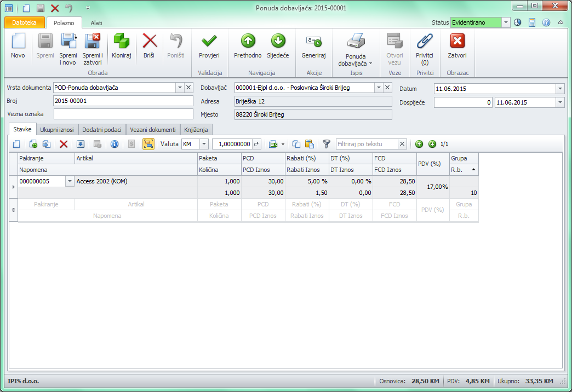The width and height of the screenshot is (572, 392).
Task: Click the blue download arrow icon in Stavke toolbar
Action: pyautogui.click(x=81, y=144)
